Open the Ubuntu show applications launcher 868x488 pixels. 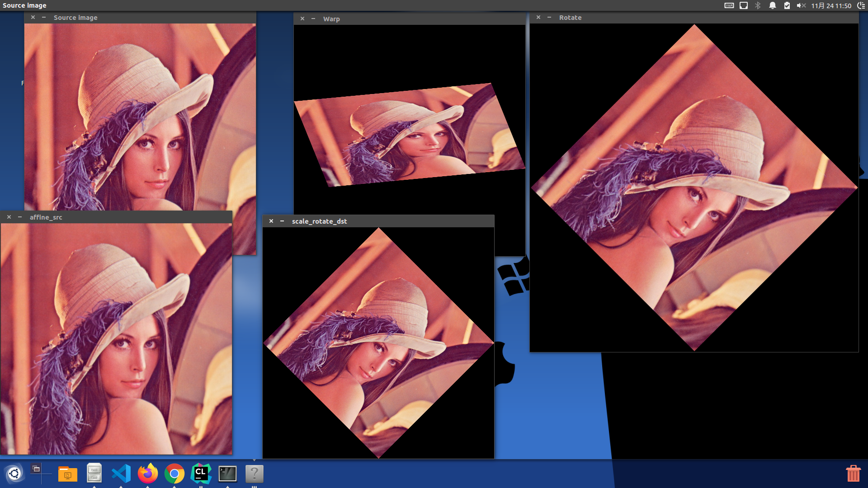pos(14,474)
